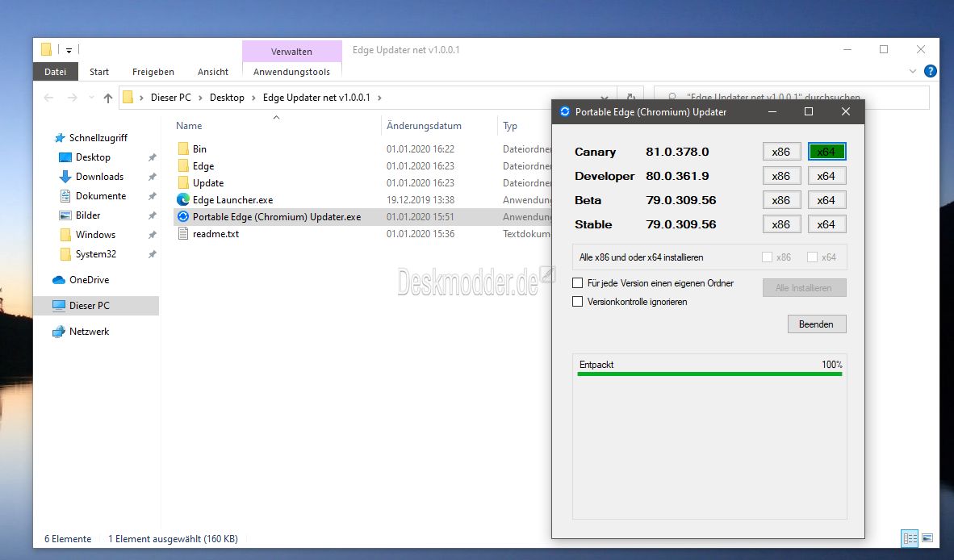Select the Downloads quick access icon

pyautogui.click(x=65, y=177)
